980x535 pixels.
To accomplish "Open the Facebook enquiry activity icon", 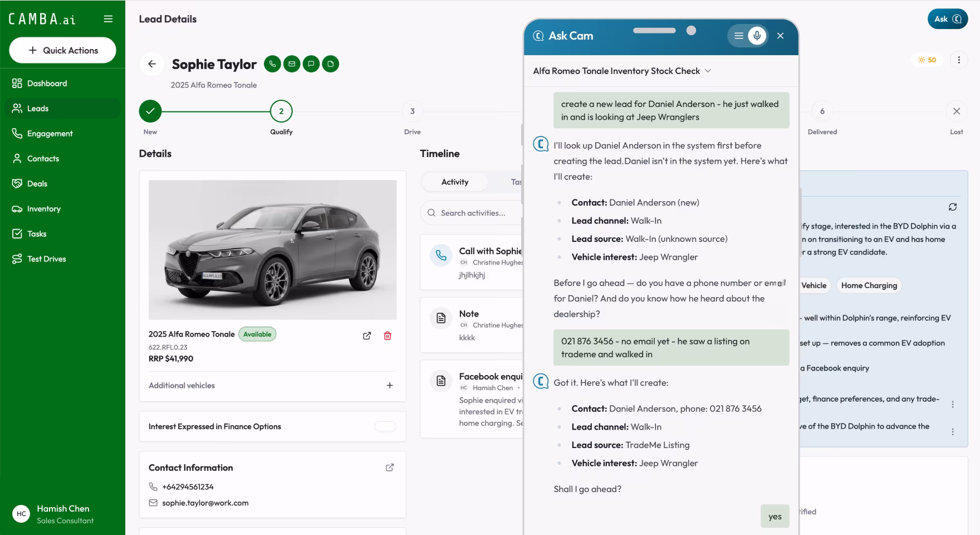I will point(441,381).
